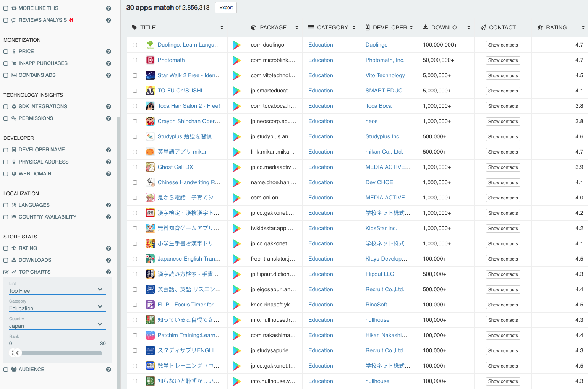The width and height of the screenshot is (588, 389).
Task: Toggle the In-App Purchases filter checkbox
Action: [x=6, y=63]
